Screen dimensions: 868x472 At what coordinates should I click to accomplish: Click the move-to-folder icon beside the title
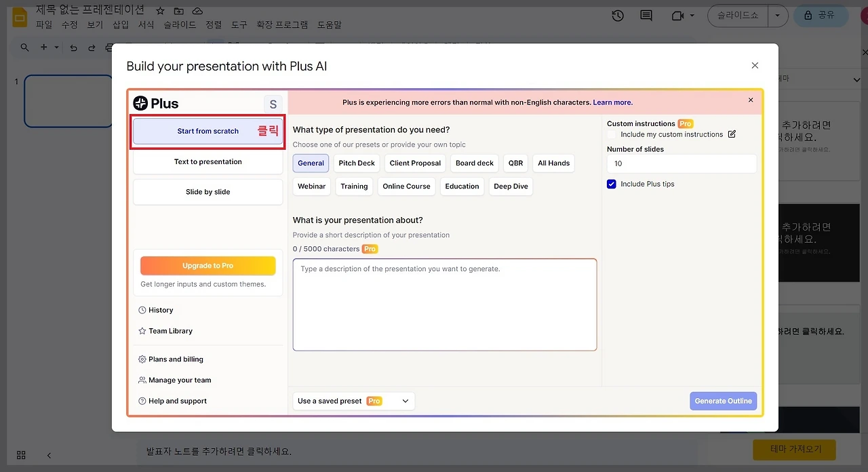coord(178,11)
